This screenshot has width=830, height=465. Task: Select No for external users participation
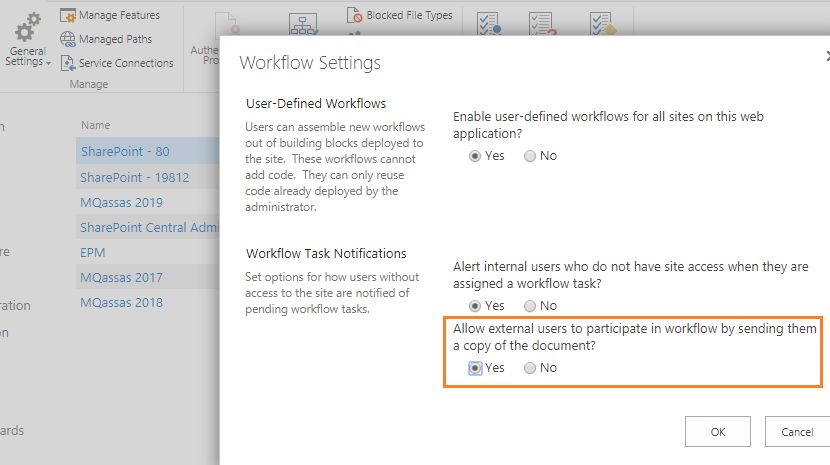pyautogui.click(x=530, y=368)
